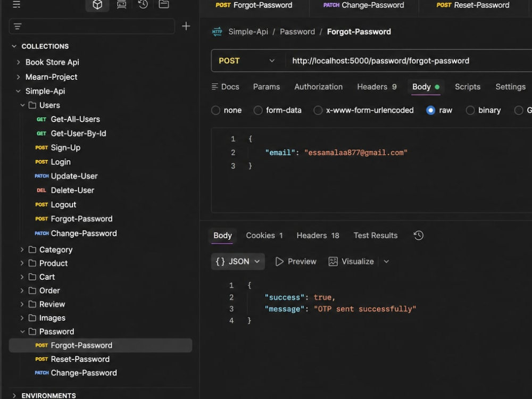The image size is (532, 399).
Task: Open the Environments icon in sidebar toolbar
Action: 121,4
